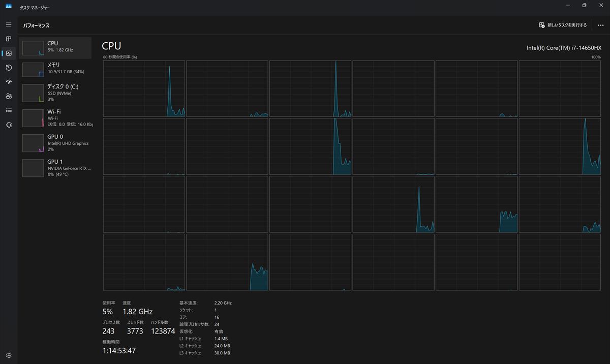Viewport: 610px width, 364px height.
Task: Select the Performance page icon in sidebar
Action: point(9,53)
